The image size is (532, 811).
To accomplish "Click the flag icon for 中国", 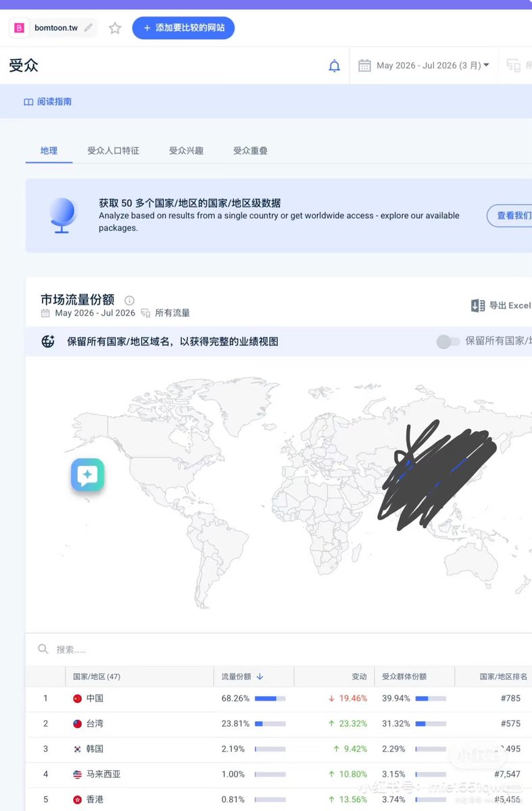I will click(77, 699).
